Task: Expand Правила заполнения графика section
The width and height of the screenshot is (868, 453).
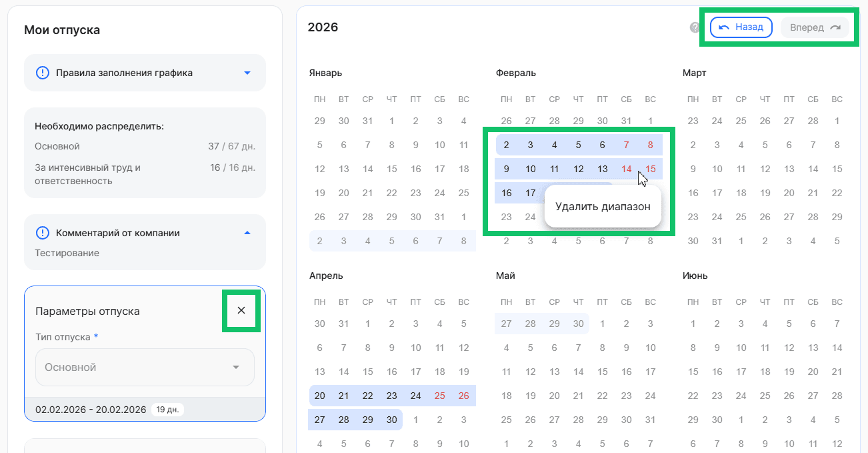Action: [247, 73]
